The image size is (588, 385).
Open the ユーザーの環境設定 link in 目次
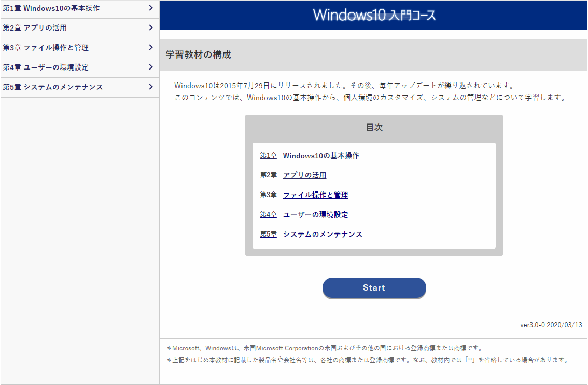[x=315, y=215]
